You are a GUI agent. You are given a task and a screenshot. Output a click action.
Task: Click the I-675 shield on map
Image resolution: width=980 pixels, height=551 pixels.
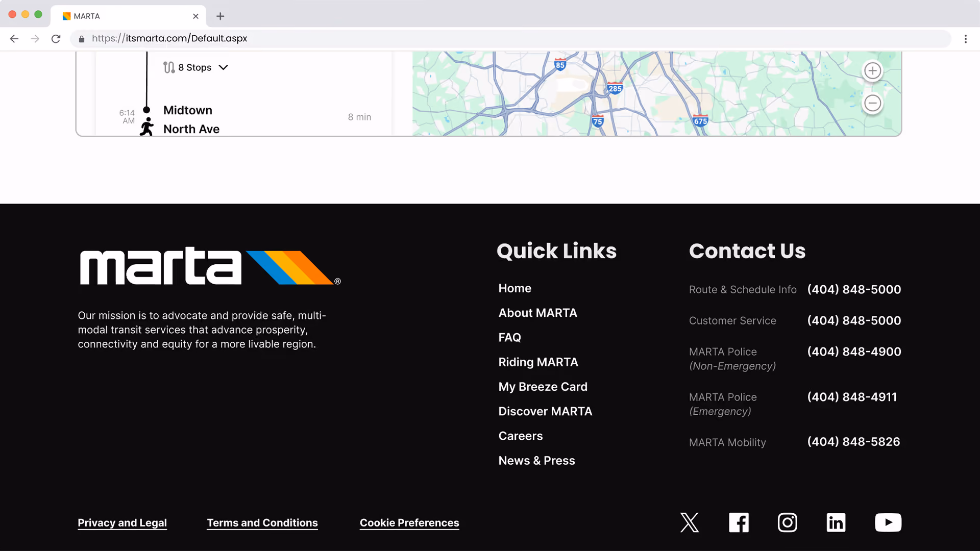point(700,120)
